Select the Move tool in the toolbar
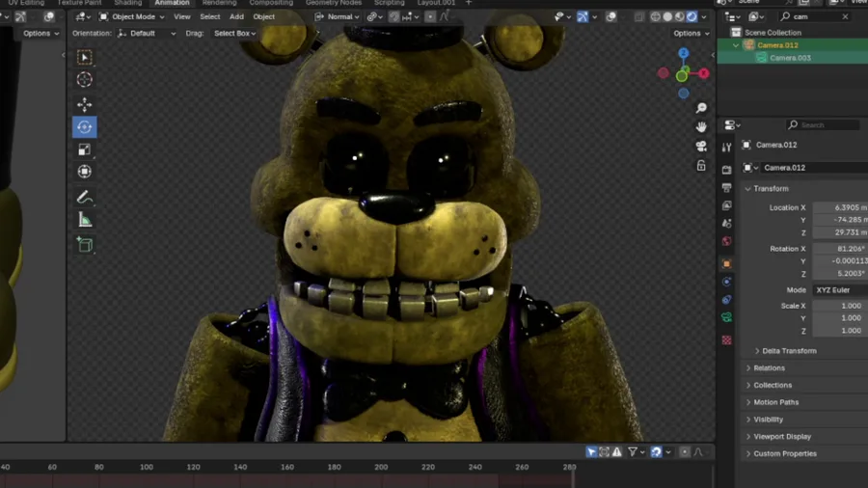This screenshot has width=868, height=488. click(85, 104)
